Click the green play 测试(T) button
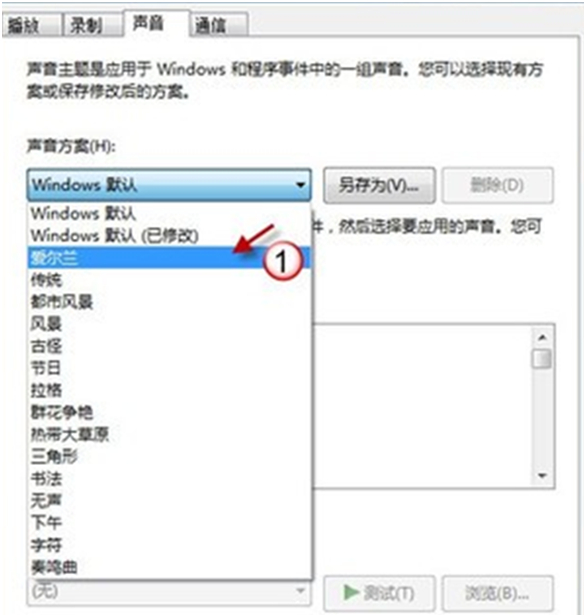Image resolution: width=584 pixels, height=615 pixels. pyautogui.click(x=379, y=593)
